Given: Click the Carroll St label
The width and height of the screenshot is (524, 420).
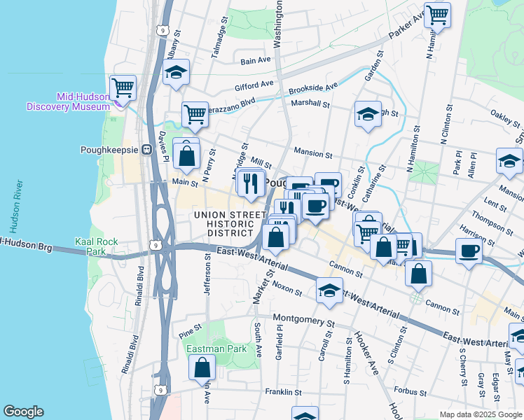Looking at the screenshot, I should 326,346.
